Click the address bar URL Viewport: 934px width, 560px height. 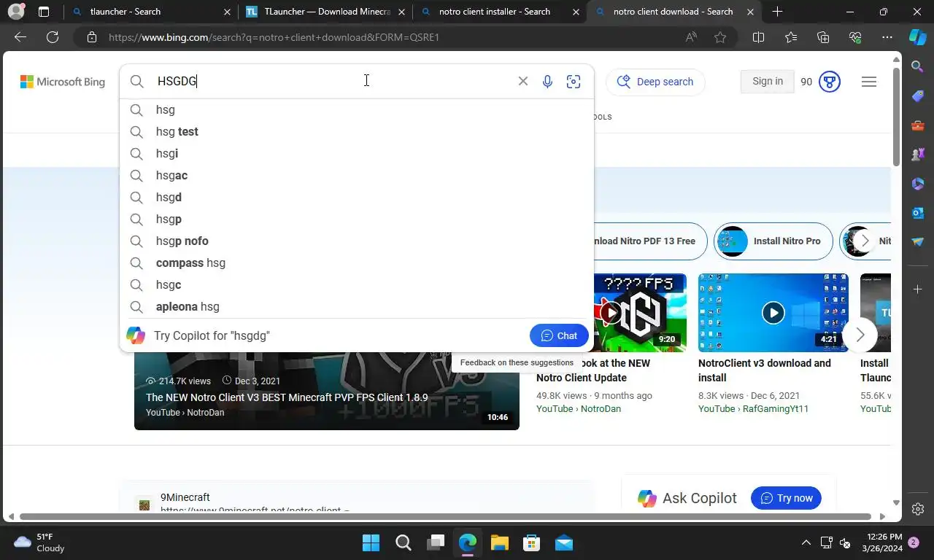pos(274,37)
